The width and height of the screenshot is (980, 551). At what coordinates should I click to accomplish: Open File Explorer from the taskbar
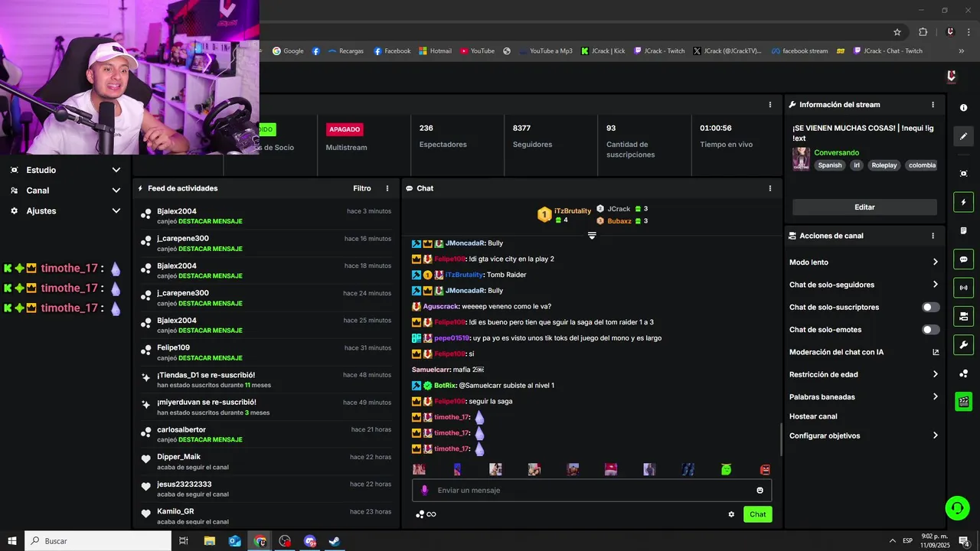tap(210, 541)
